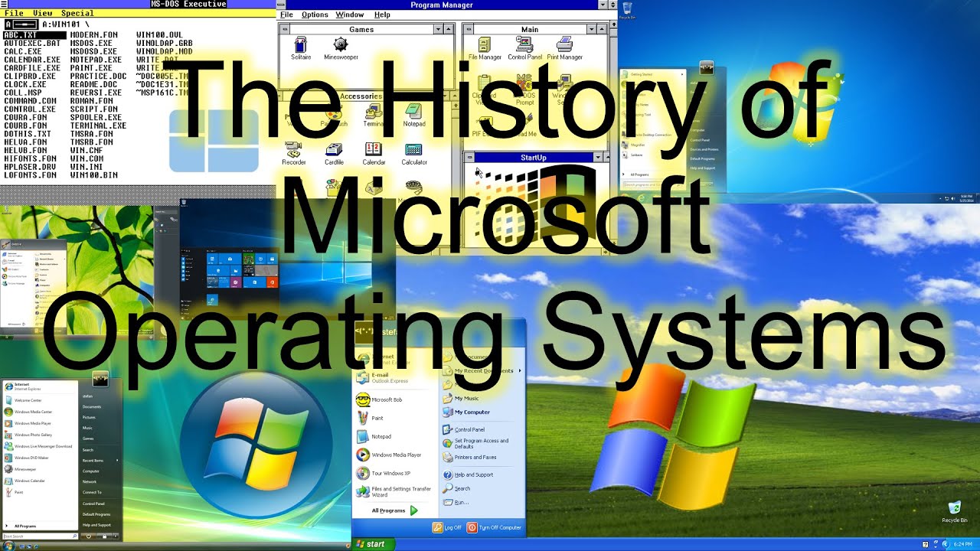Expand All Programs in the Vista start menu
The image size is (980, 551).
point(21,526)
